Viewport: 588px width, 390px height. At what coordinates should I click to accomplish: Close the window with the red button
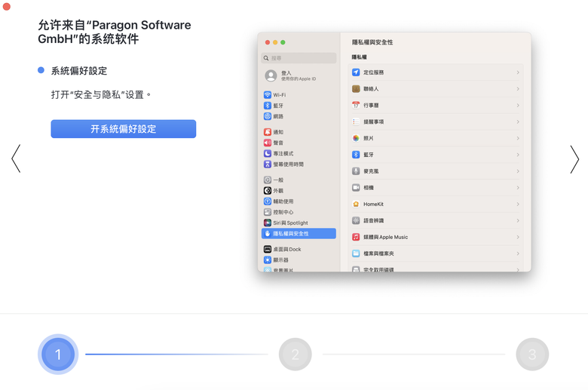6,6
